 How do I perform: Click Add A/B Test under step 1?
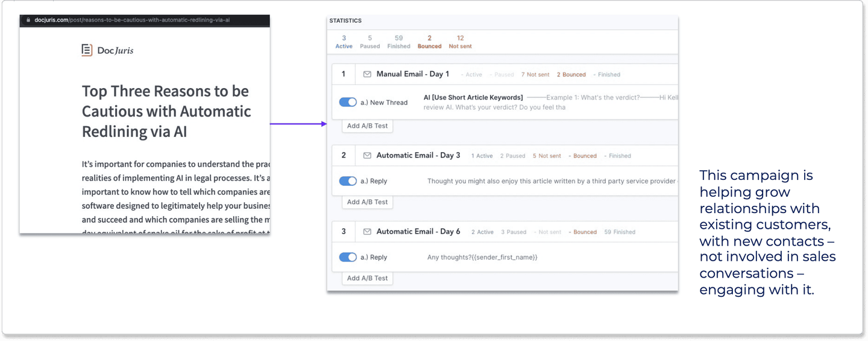pos(367,126)
